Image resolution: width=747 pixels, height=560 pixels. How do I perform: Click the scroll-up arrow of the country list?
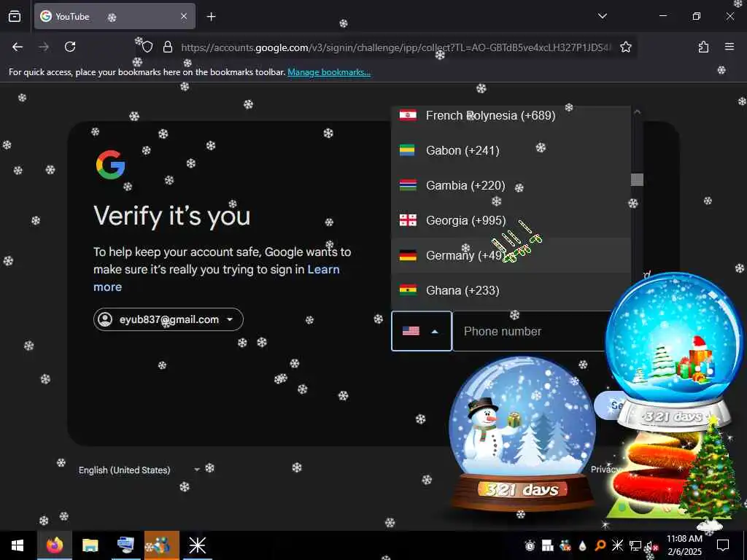637,112
